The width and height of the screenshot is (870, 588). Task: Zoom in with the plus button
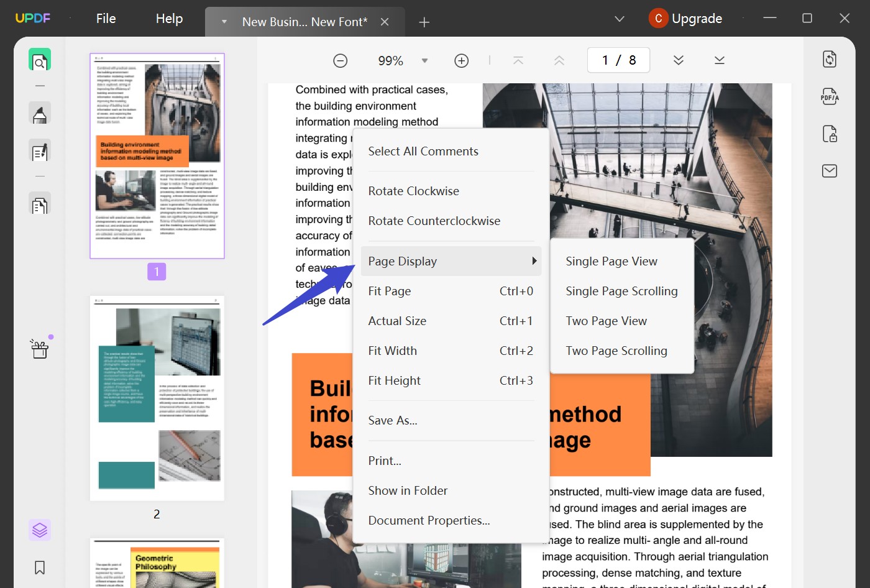[461, 60]
